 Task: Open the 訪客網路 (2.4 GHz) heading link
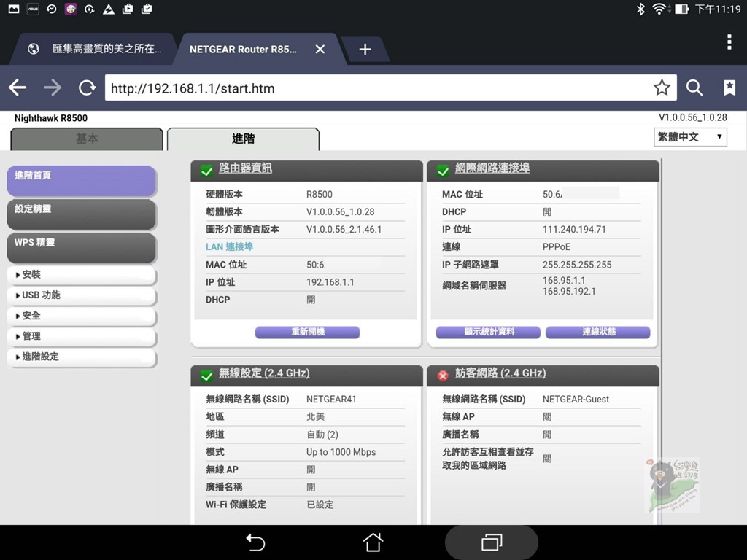[x=500, y=373]
